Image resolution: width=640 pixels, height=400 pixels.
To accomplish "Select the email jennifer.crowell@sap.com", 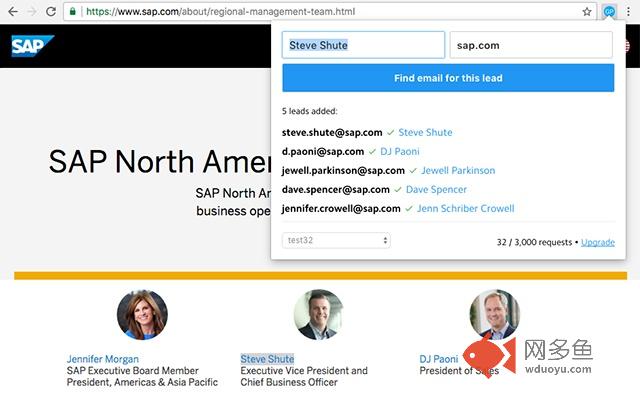I will tap(341, 208).
